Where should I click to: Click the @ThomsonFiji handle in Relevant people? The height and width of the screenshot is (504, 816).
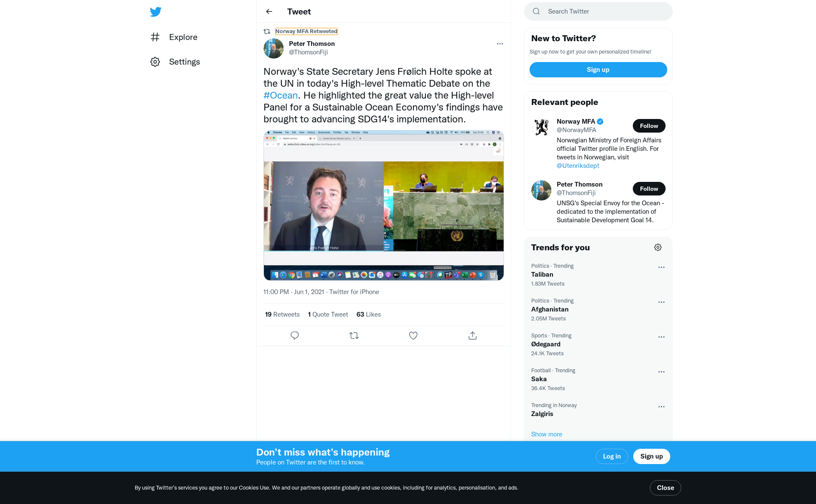(576, 193)
